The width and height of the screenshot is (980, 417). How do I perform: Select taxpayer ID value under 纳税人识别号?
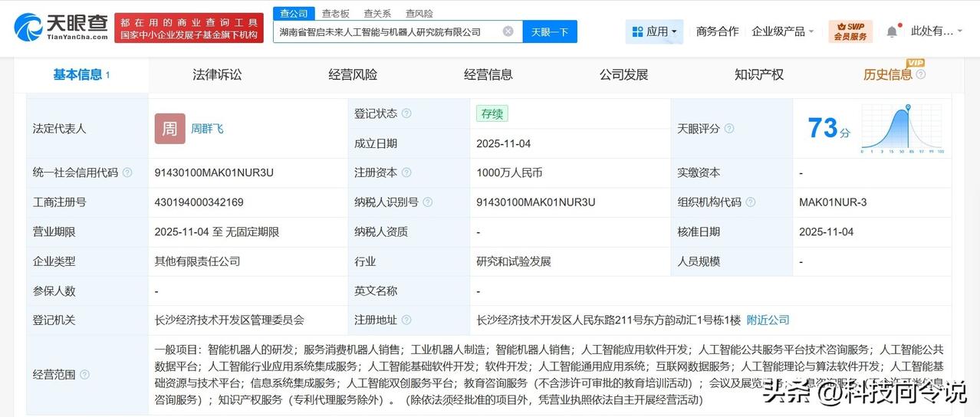click(x=536, y=202)
